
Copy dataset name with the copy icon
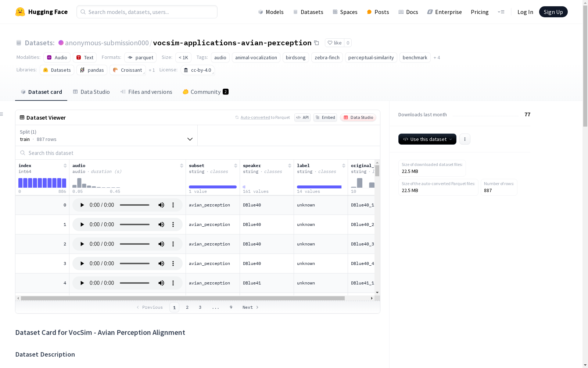point(316,43)
